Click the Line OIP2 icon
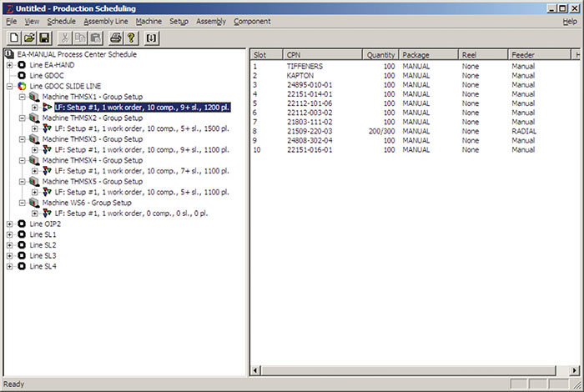 22,224
